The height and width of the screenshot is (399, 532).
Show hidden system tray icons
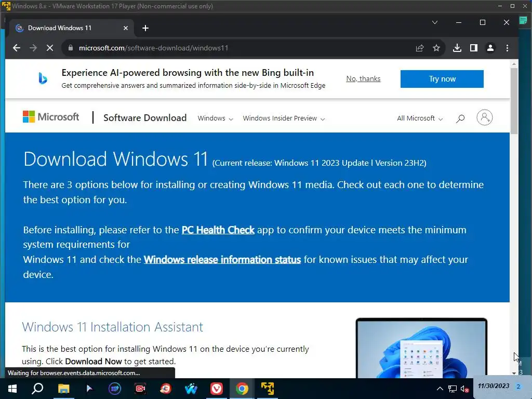tap(440, 389)
